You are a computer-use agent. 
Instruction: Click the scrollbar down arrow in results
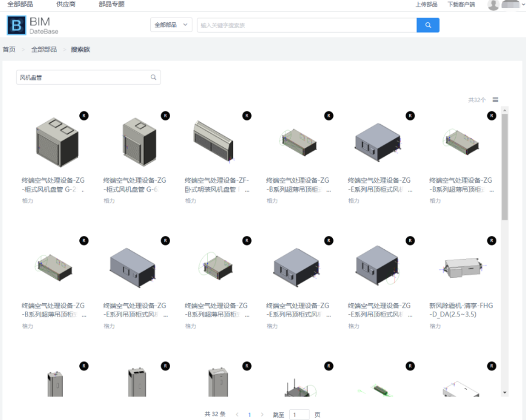[x=505, y=393]
